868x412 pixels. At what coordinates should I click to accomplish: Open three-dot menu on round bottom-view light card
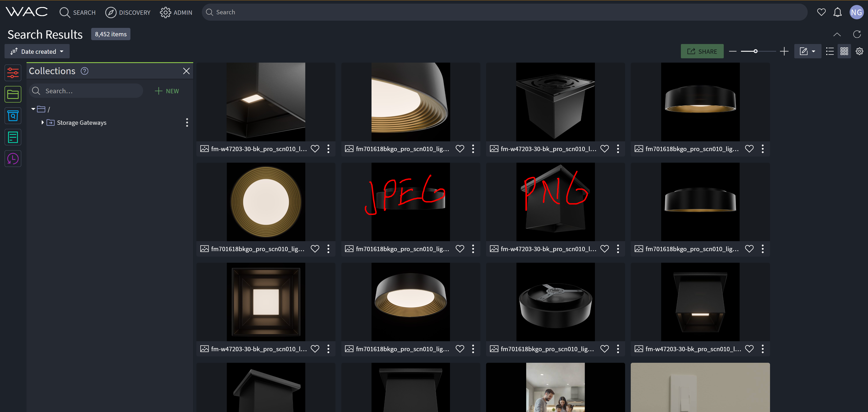(x=328, y=249)
